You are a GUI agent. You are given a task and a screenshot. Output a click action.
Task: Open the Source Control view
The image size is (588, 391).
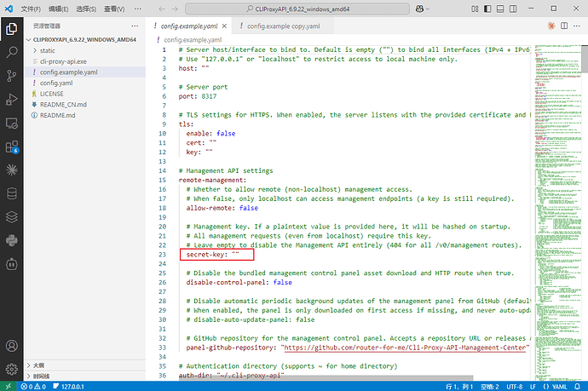coord(12,76)
